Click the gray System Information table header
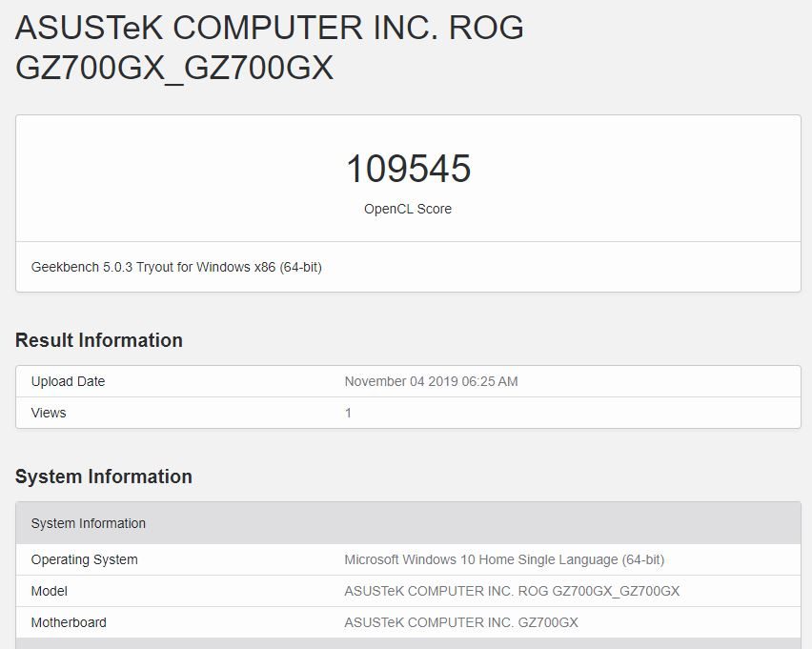This screenshot has width=812, height=649. tap(408, 523)
